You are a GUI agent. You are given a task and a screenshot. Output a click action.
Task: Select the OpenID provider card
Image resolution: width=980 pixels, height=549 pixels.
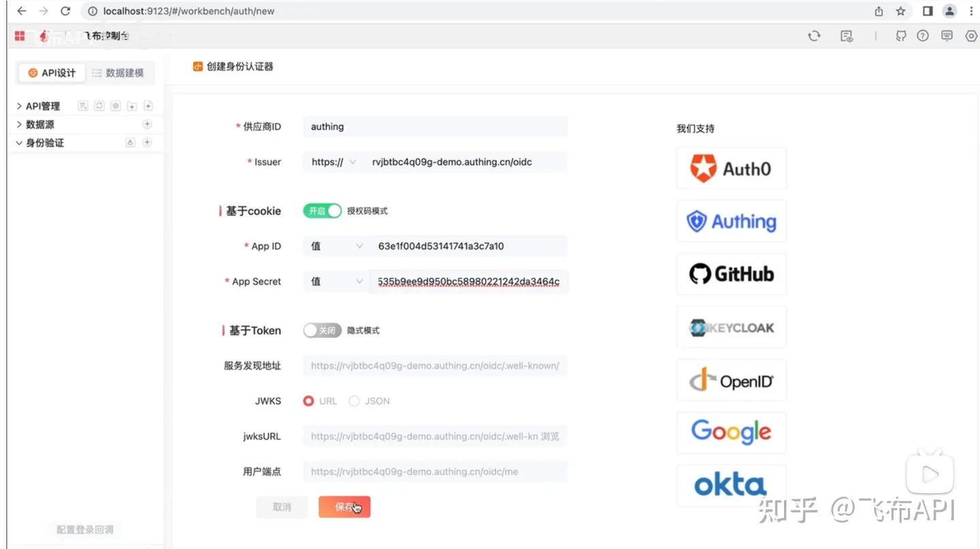point(732,380)
